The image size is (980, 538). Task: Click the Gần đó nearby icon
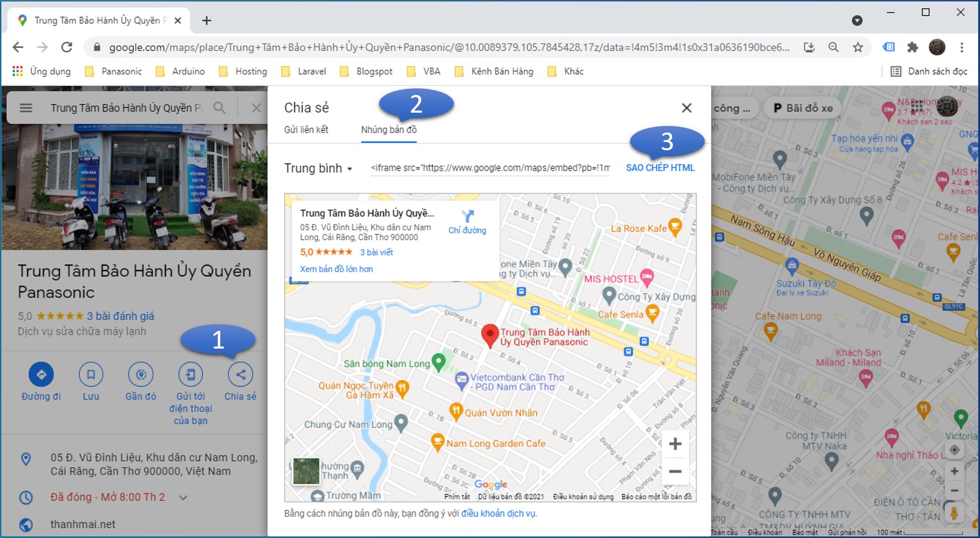tap(141, 375)
